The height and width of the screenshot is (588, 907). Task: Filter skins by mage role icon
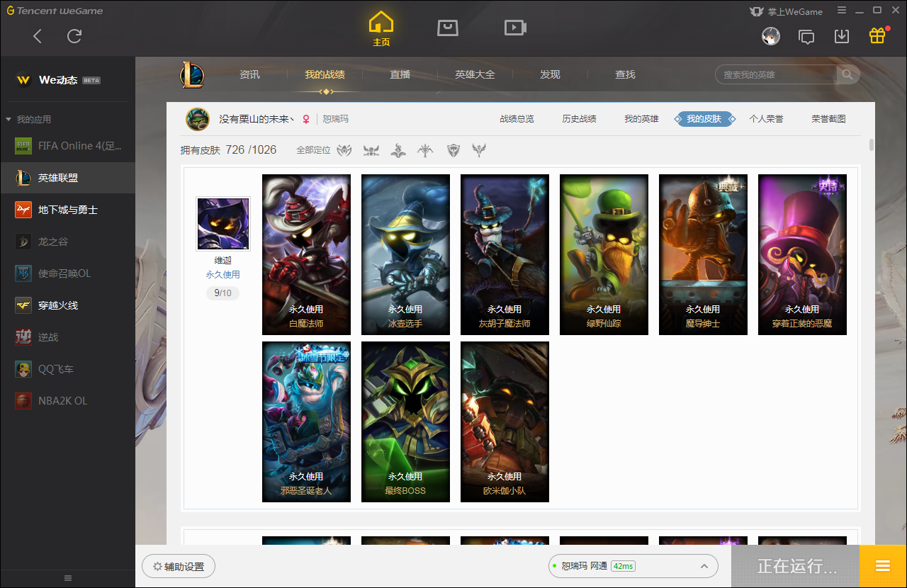(x=398, y=150)
